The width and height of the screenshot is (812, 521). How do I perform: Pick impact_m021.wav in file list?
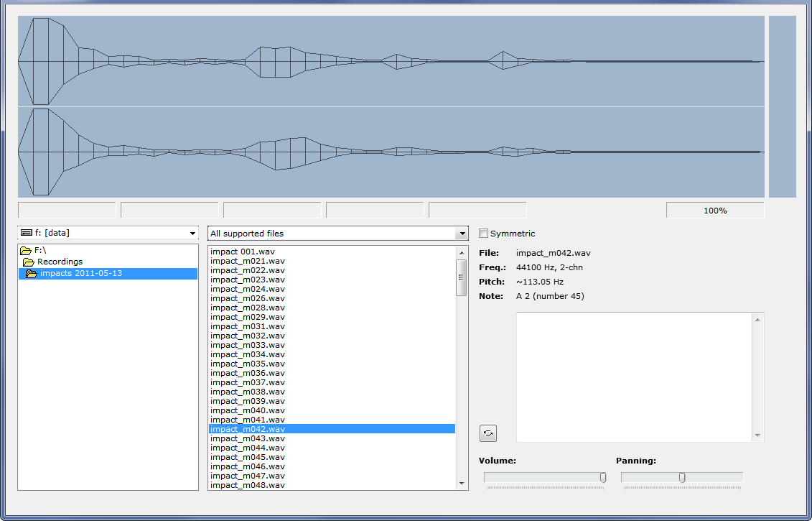pos(248,261)
